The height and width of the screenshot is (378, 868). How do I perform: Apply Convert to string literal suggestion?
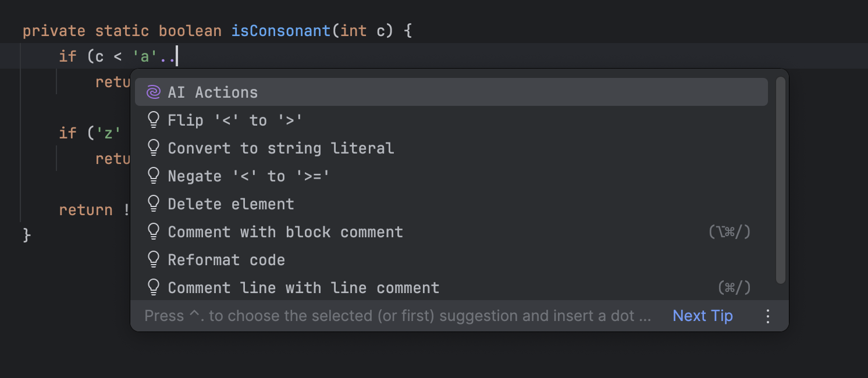pyautogui.click(x=280, y=147)
